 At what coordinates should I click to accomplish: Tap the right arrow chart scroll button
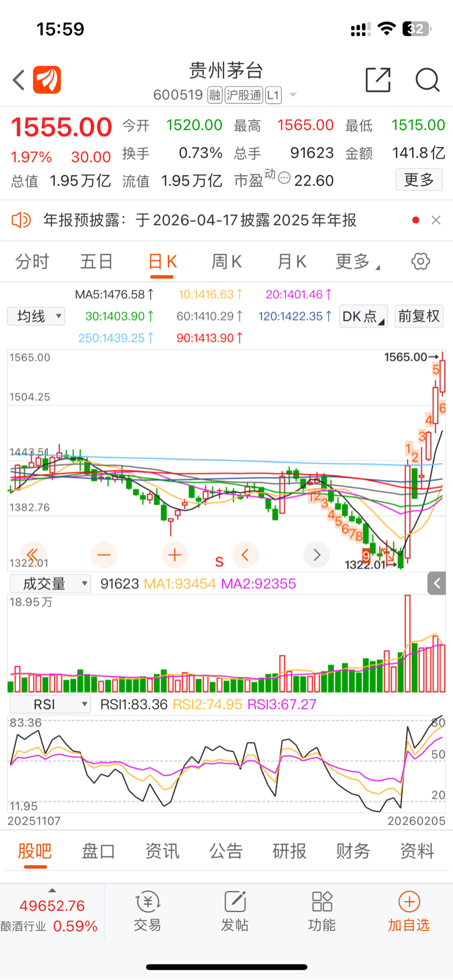tap(316, 555)
